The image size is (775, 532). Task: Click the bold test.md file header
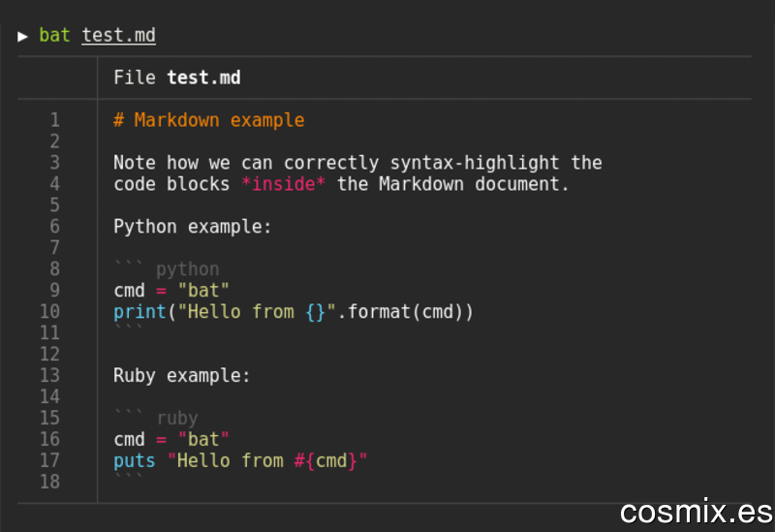[x=203, y=78]
